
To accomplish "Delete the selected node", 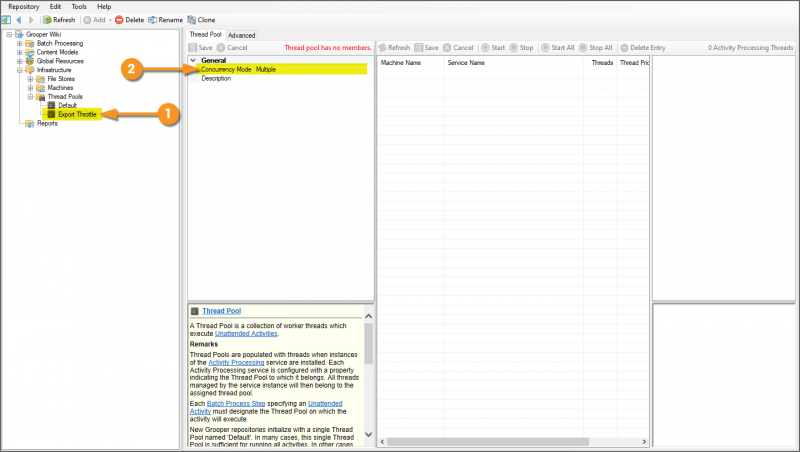I will tap(130, 20).
